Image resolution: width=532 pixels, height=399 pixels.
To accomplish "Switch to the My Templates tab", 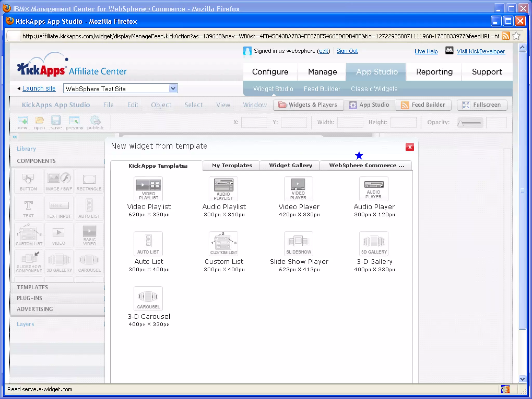I will pyautogui.click(x=232, y=165).
